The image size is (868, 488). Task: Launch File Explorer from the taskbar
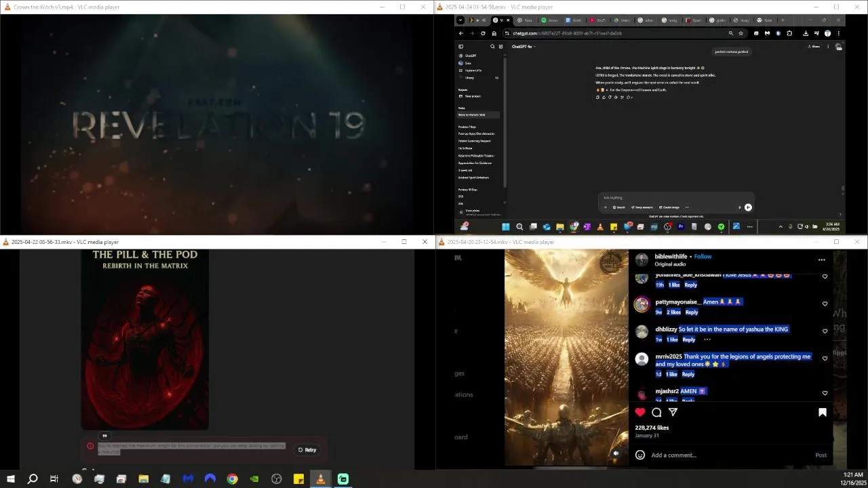143,479
